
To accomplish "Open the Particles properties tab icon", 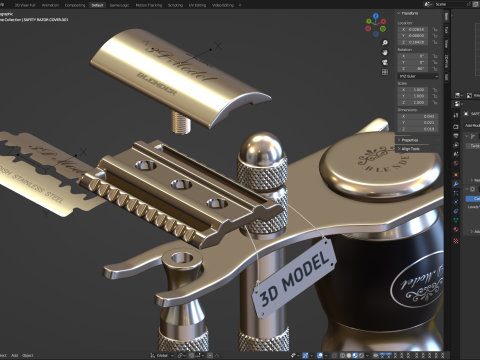I will (x=456, y=193).
